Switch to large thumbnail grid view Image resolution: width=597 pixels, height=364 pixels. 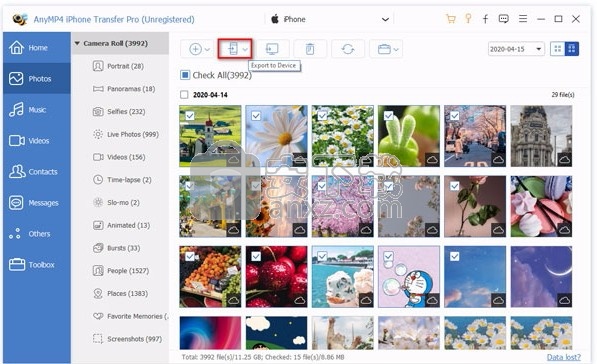(x=571, y=49)
